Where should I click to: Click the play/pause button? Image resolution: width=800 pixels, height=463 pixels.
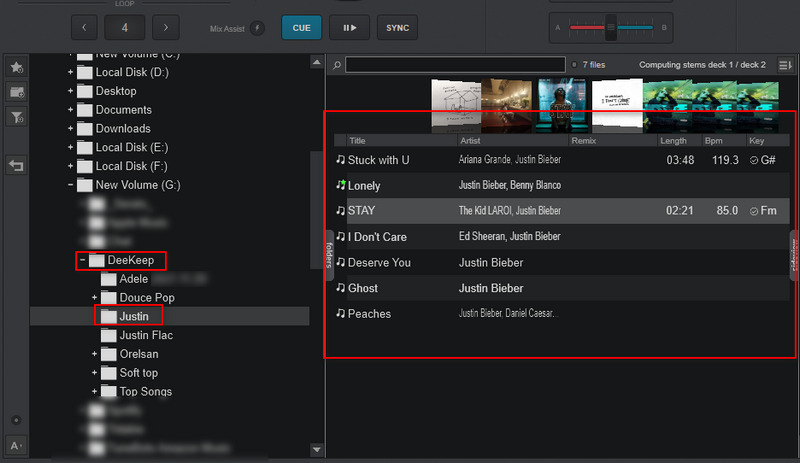pyautogui.click(x=349, y=28)
